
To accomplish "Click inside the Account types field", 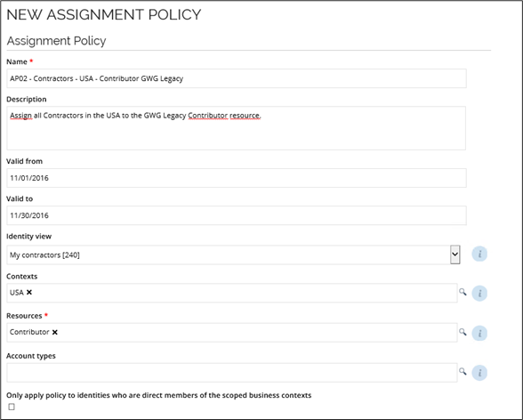I will click(x=232, y=373).
